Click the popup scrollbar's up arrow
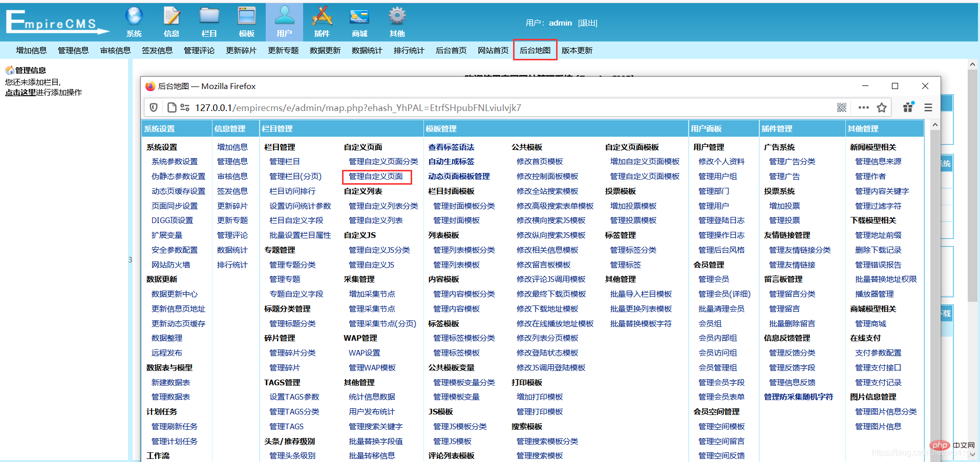 [x=935, y=125]
